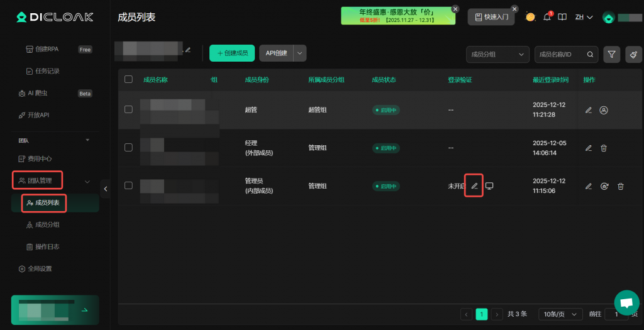The image size is (644, 330).
Task: Open the 成员分组 filter dropdown
Action: [497, 54]
